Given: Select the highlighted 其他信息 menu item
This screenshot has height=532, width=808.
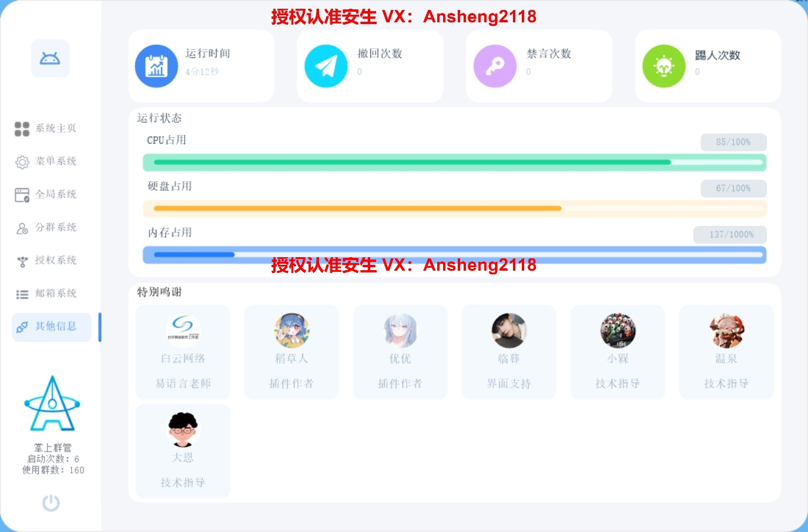Looking at the screenshot, I should coord(52,327).
